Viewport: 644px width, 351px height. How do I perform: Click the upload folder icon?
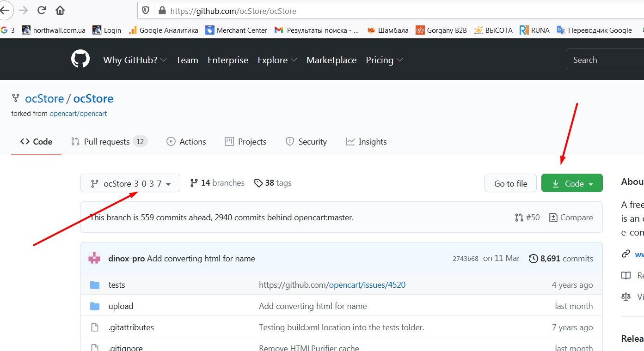(x=95, y=306)
